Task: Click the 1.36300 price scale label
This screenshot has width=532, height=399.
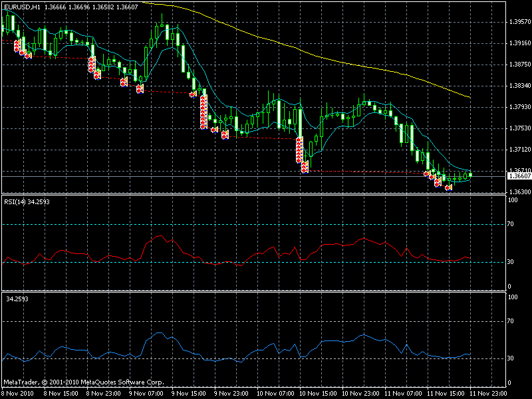Action: [x=520, y=192]
